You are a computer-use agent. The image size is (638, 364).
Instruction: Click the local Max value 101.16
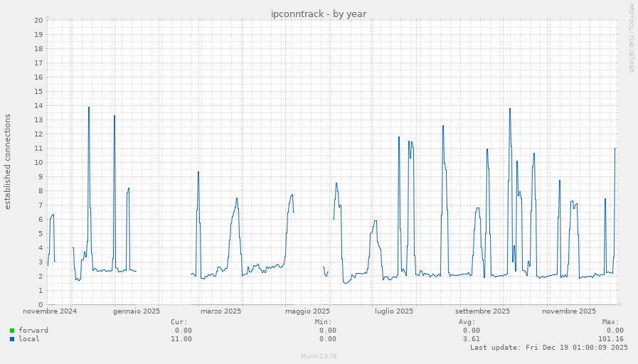coord(611,339)
